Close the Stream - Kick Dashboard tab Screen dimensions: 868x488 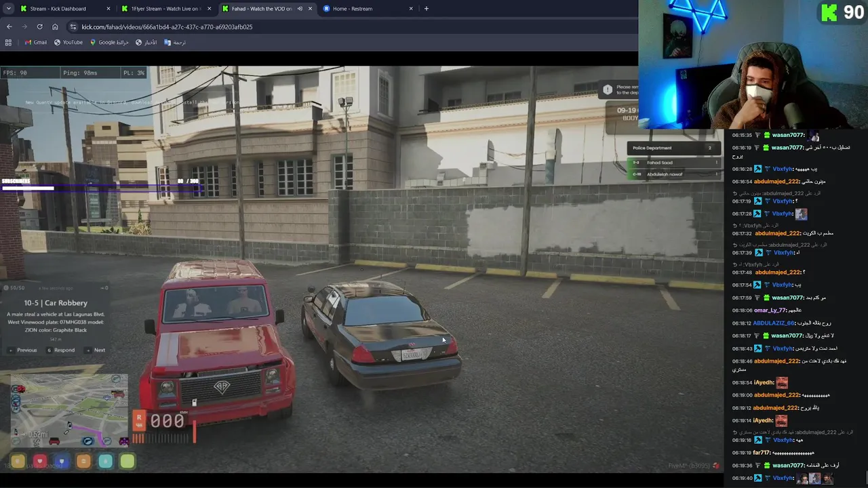pyautogui.click(x=108, y=9)
